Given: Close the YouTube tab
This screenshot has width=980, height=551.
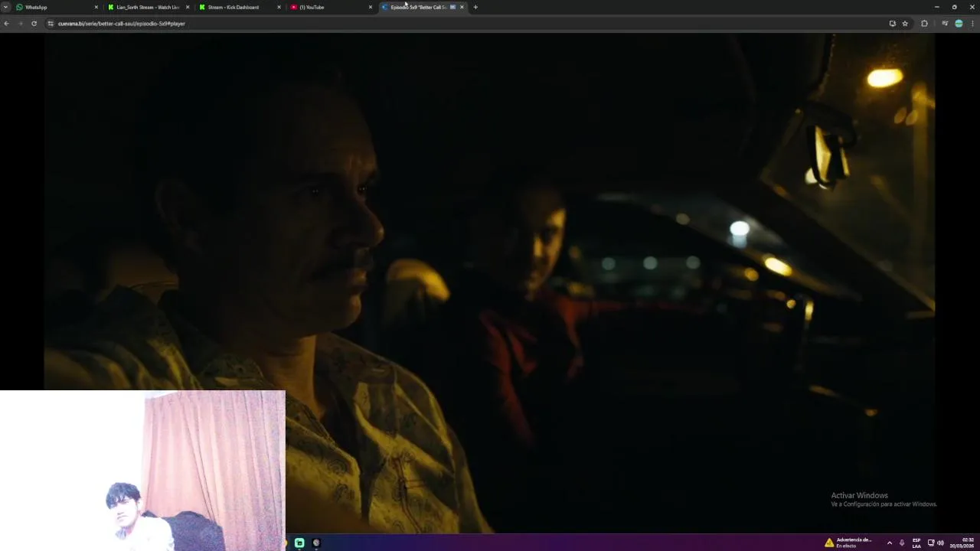Looking at the screenshot, I should coord(371,7).
